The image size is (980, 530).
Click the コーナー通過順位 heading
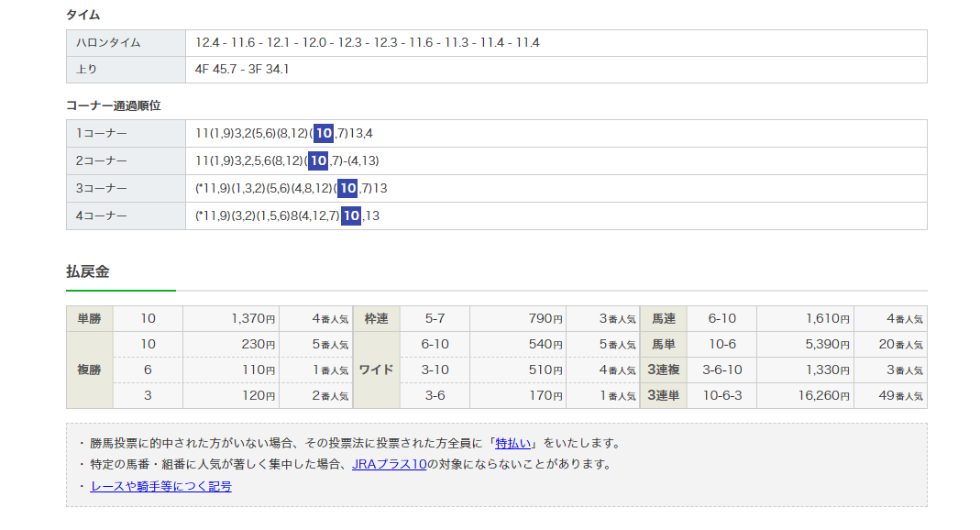tap(114, 105)
